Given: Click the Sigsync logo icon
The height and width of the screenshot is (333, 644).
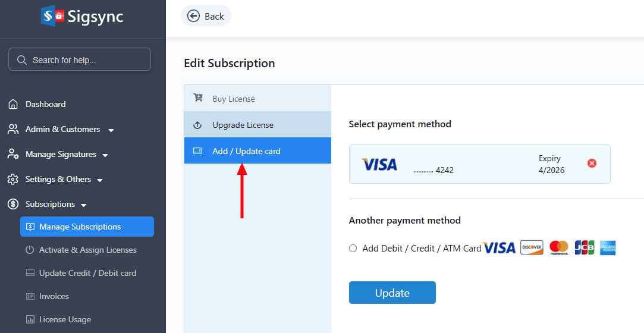Looking at the screenshot, I should click(52, 16).
